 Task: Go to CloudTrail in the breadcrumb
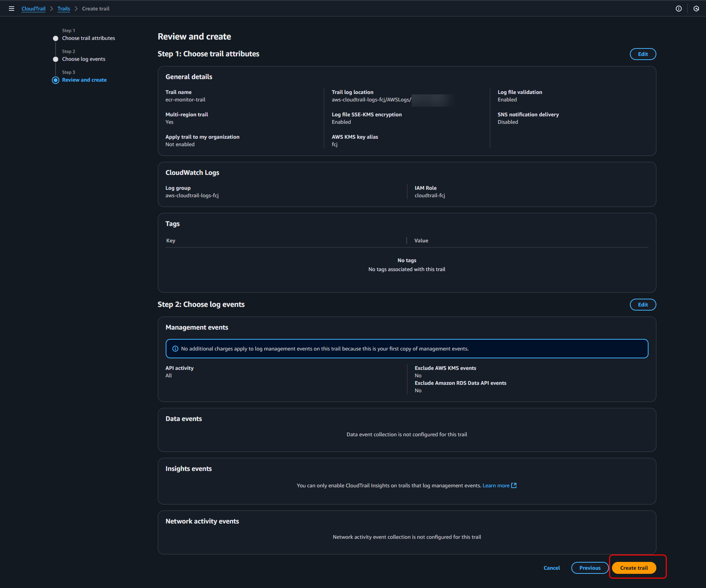34,9
